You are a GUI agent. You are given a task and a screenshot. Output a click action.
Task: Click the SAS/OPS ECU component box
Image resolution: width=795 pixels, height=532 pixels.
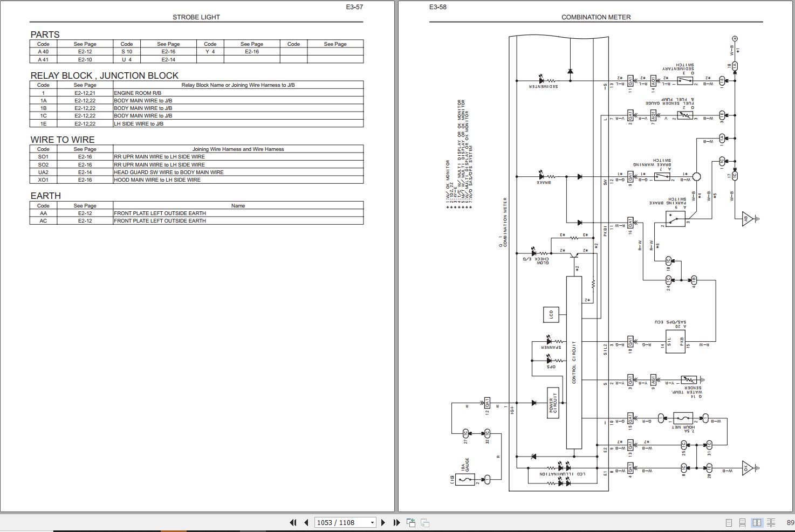675,341
